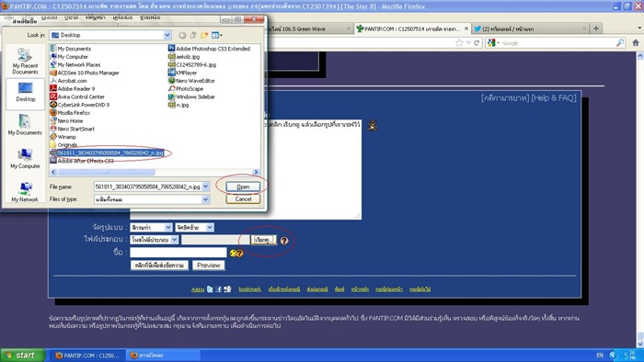The height and width of the screenshot is (362, 644).
Task: Select Desktop in the places sidebar
Action: click(26, 93)
